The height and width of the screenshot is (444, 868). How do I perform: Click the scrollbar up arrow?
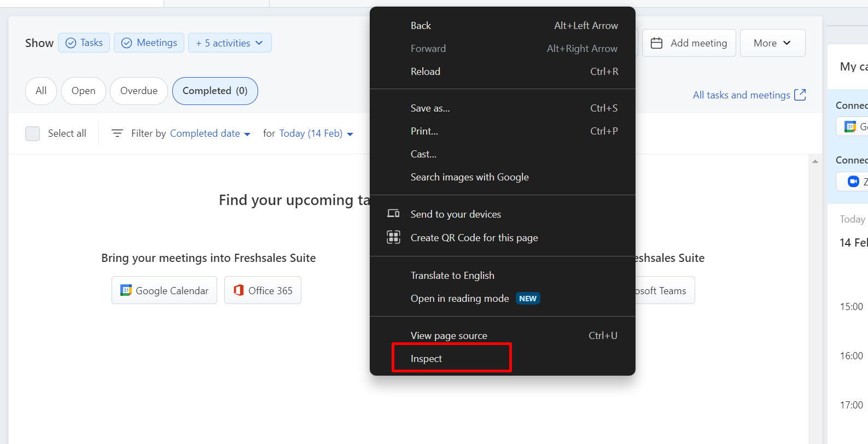pos(815,161)
